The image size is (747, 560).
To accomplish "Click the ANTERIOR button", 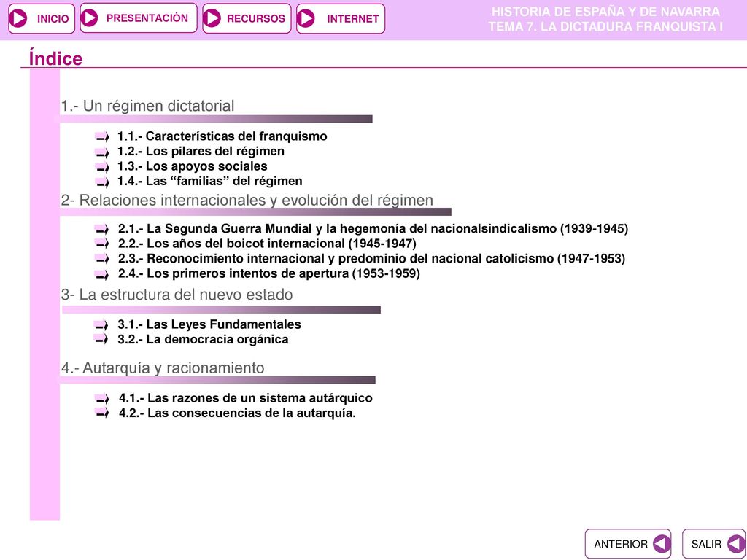I will tap(628, 544).
